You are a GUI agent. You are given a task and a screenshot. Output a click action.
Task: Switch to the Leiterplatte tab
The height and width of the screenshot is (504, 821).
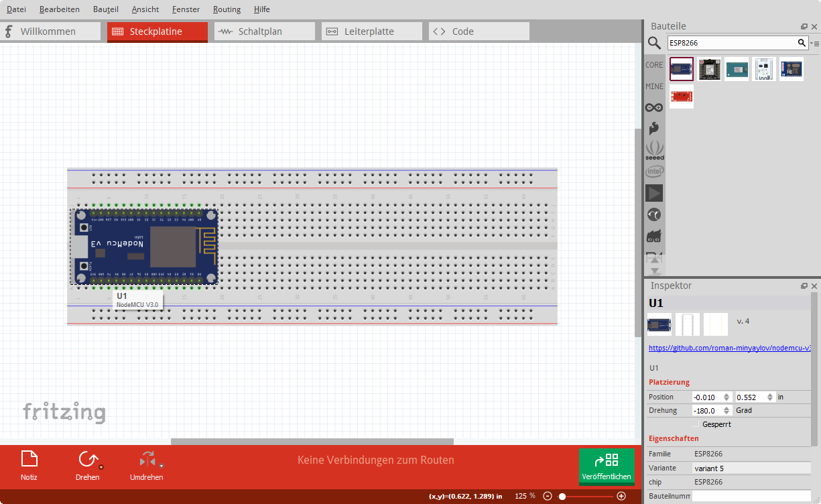click(x=371, y=31)
